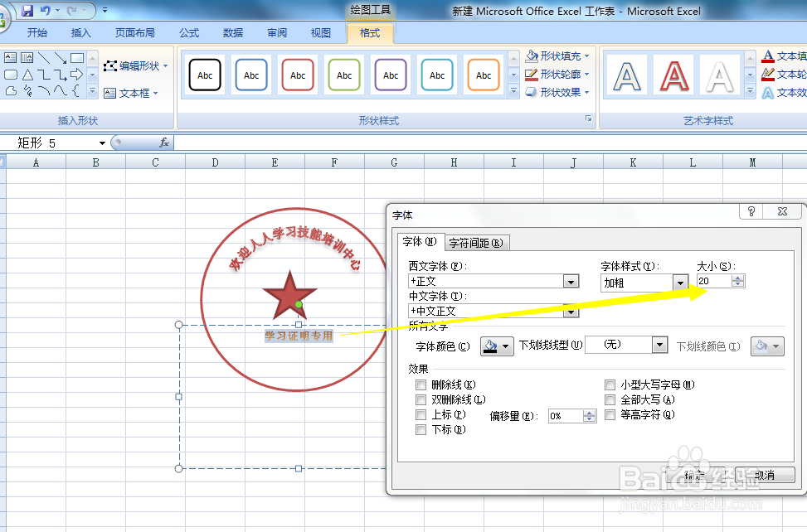Enable the 下标 subscript checkbox
Viewport: 807px width, 532px height.
(421, 429)
